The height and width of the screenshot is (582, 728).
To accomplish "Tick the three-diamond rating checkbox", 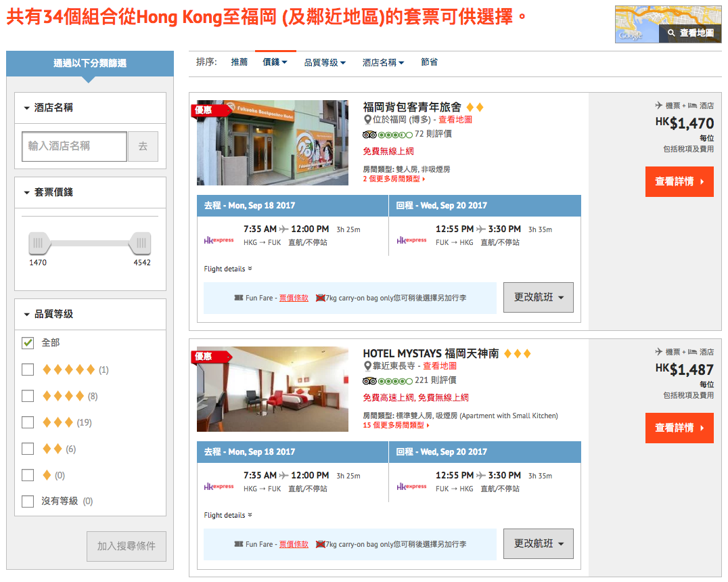I will click(x=28, y=422).
